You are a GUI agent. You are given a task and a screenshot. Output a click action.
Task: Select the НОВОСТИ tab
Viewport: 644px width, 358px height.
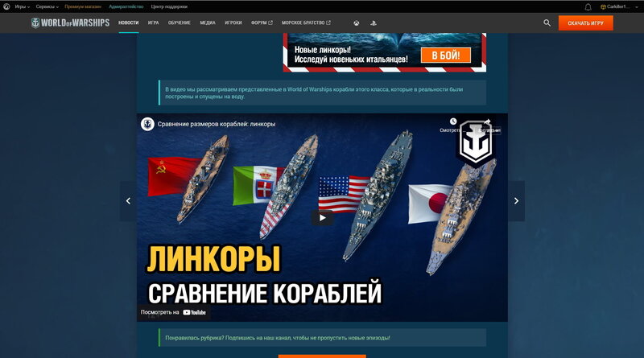[x=129, y=23]
